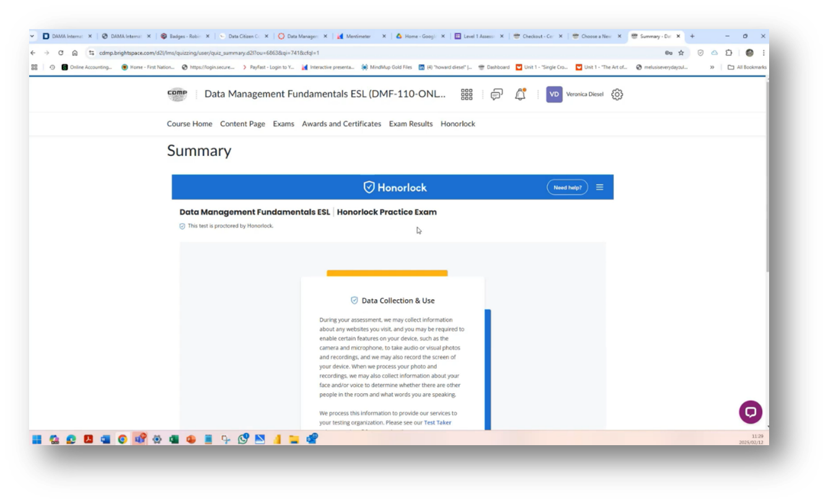This screenshot has height=504, width=828.
Task: Go back with the browser back arrow
Action: click(33, 53)
